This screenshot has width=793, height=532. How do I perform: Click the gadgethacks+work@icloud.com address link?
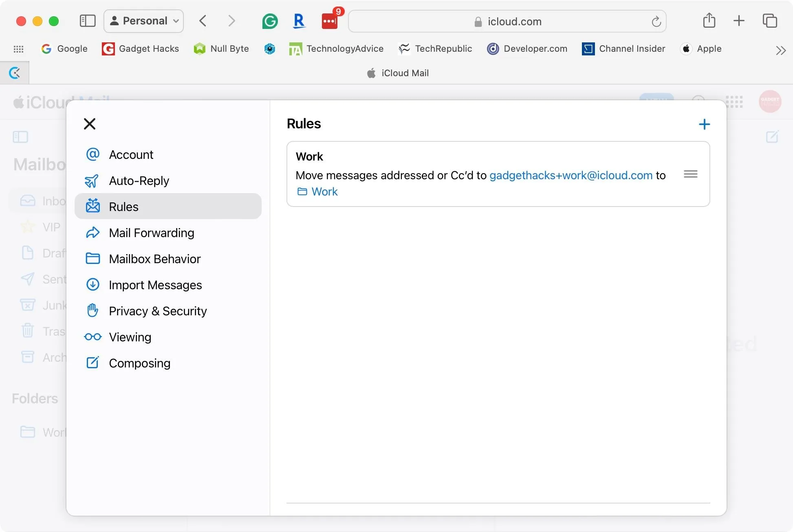pyautogui.click(x=571, y=176)
